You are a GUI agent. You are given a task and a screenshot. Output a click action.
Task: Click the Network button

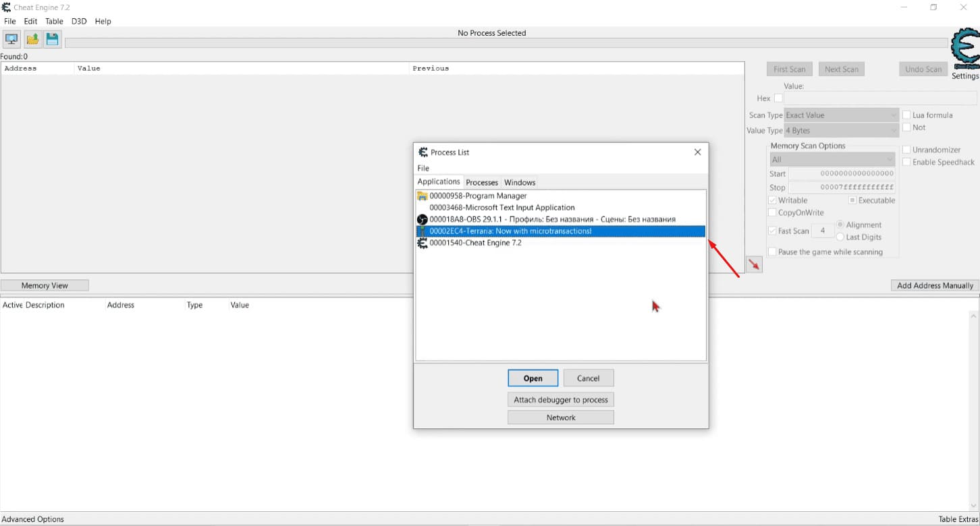tap(561, 417)
